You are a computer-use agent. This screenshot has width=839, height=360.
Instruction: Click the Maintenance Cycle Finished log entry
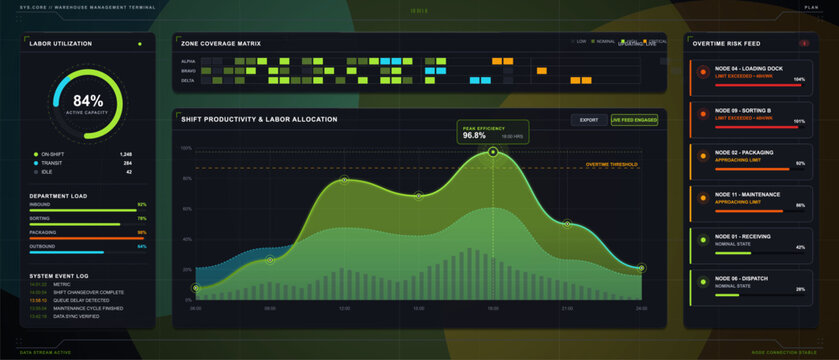click(76, 309)
